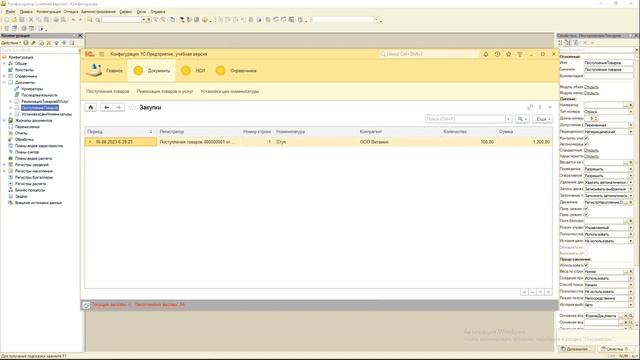Click the magnifier search button in list
The width and height of the screenshot is (640, 360).
point(522,119)
